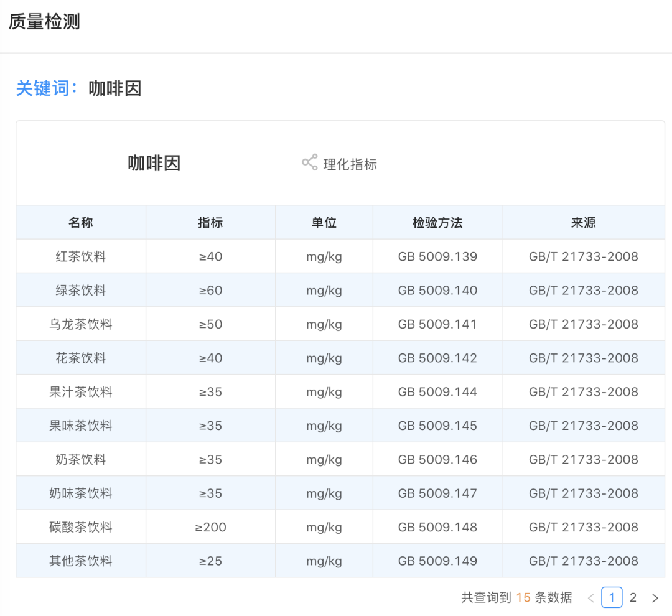Click the previous page left chevron
The width and height of the screenshot is (672, 616).
[x=590, y=598]
